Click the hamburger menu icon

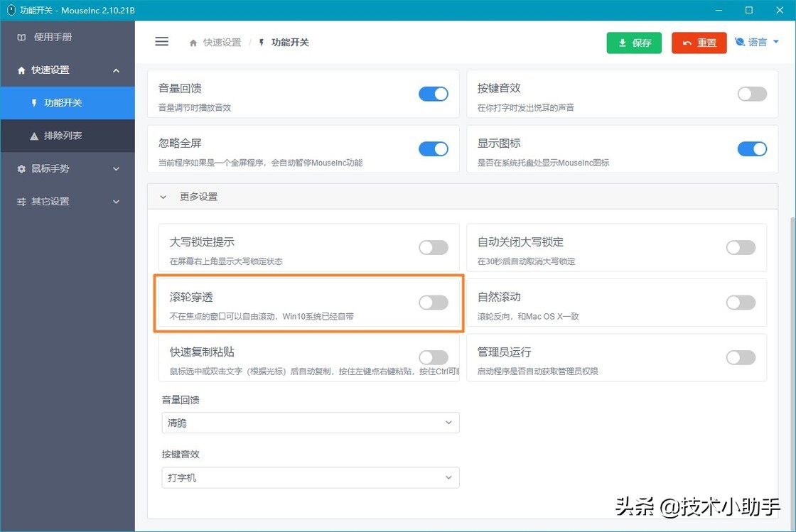161,42
